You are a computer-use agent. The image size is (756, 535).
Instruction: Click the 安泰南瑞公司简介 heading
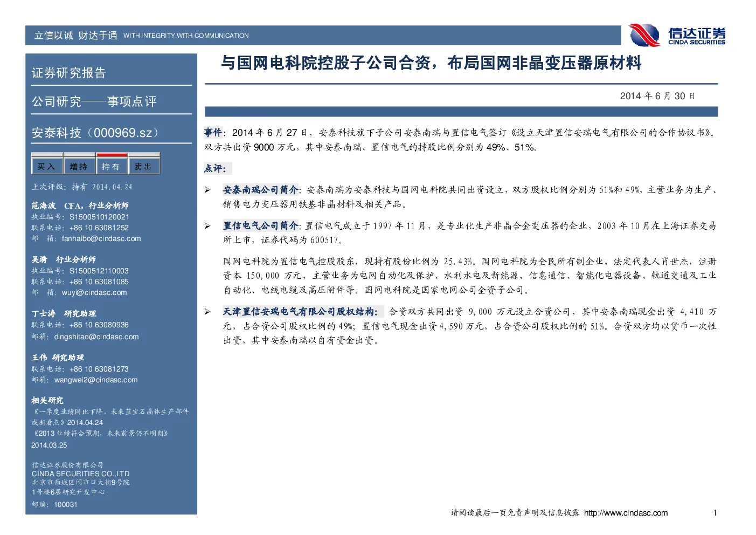pyautogui.click(x=260, y=190)
